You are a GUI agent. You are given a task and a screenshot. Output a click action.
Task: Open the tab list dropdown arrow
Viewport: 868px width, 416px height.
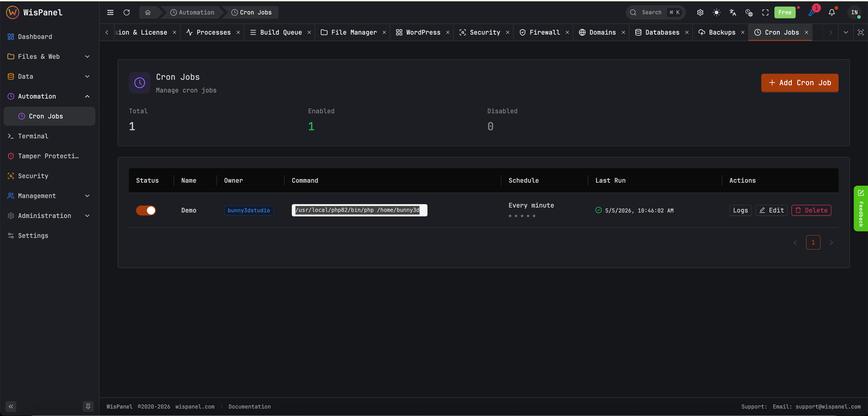[x=845, y=32]
